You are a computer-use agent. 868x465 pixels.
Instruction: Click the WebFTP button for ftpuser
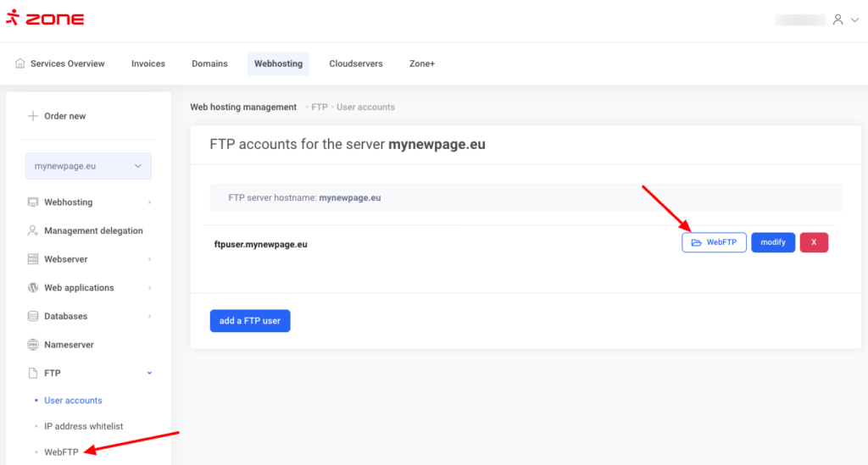(714, 242)
